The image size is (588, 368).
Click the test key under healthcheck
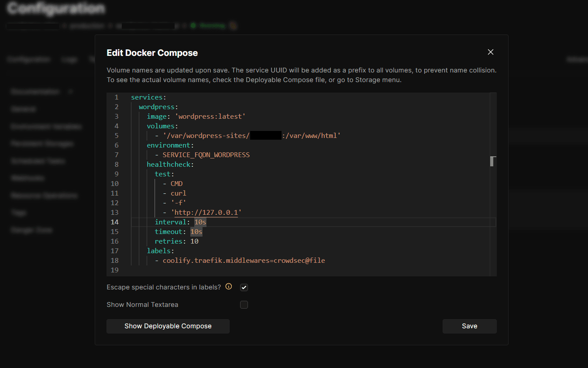point(162,174)
